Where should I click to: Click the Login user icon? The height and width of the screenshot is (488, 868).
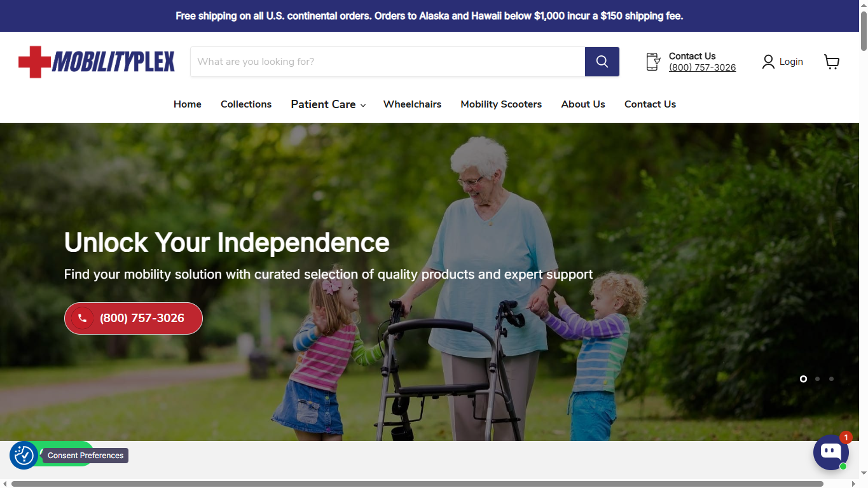point(768,62)
